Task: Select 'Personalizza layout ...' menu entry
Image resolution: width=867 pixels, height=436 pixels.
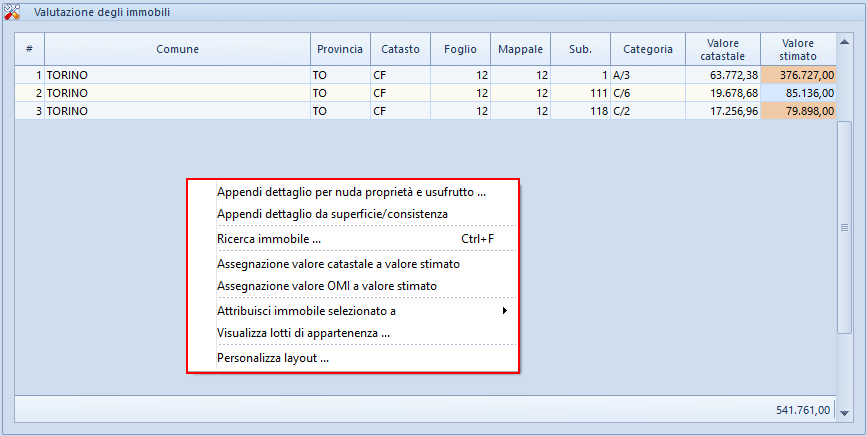Action: [x=273, y=358]
